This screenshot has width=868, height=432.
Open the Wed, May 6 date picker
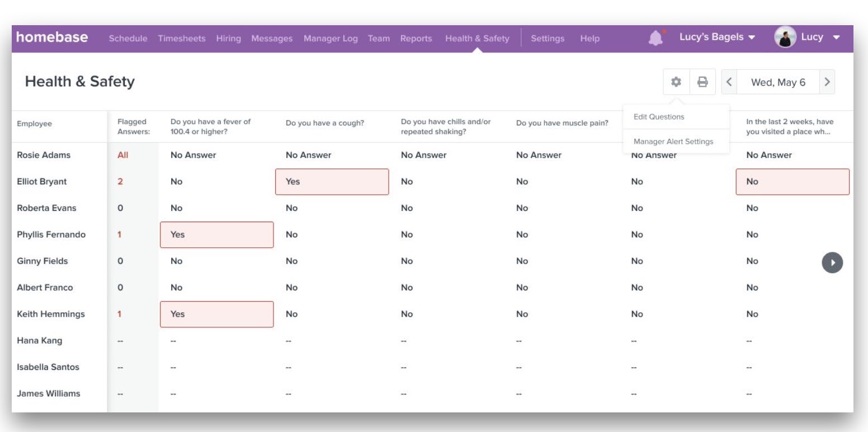pos(778,82)
